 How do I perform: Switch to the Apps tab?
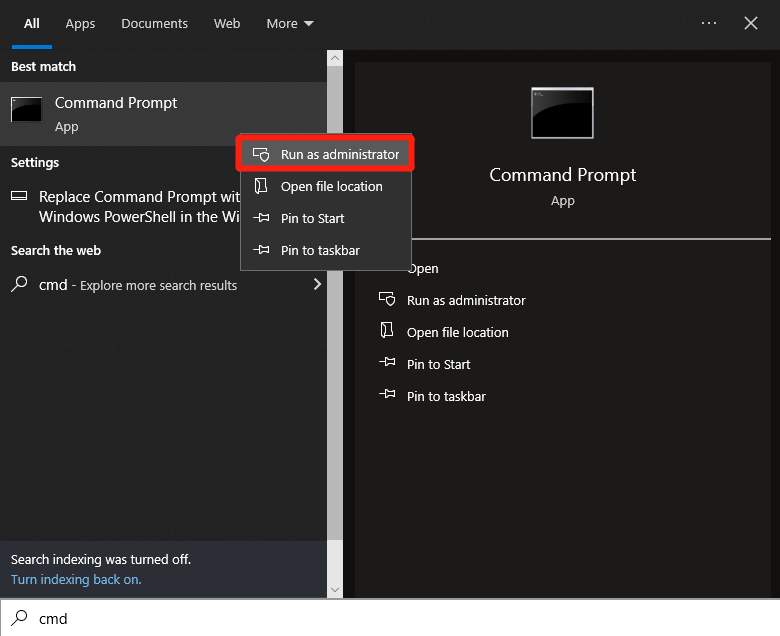tap(80, 23)
